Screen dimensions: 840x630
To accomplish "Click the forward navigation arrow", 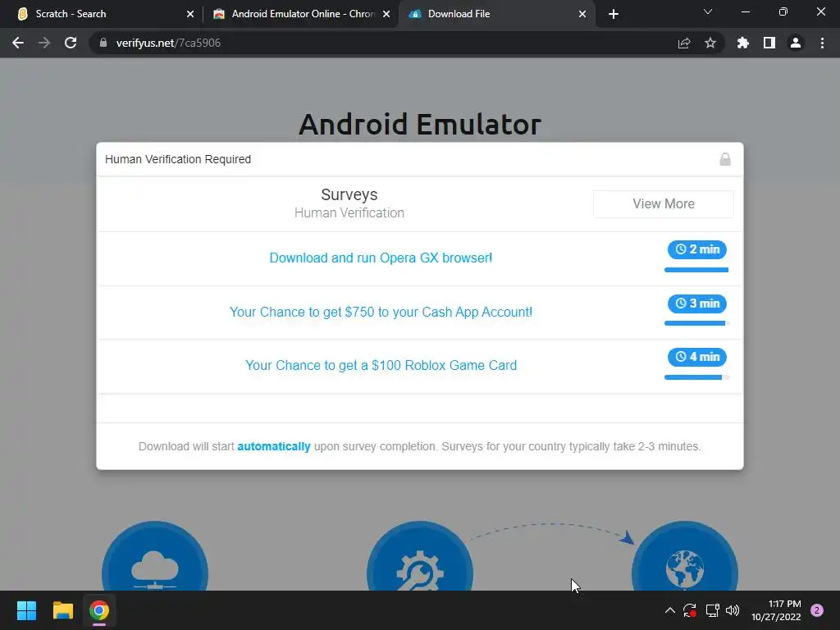I will (44, 43).
